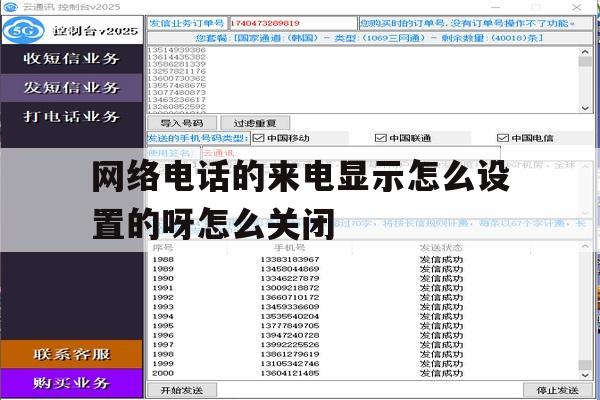Click the order number input field
The width and height of the screenshot is (600, 400).
coord(293,23)
